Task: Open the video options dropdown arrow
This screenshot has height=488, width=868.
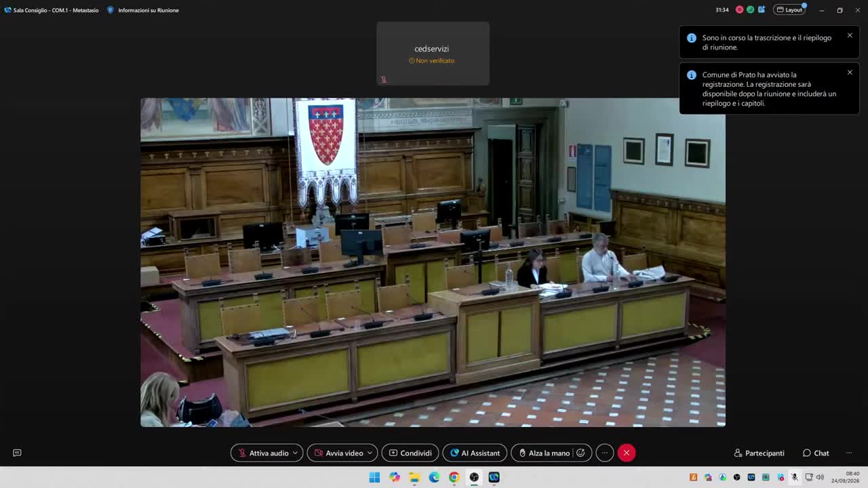Action: (370, 453)
